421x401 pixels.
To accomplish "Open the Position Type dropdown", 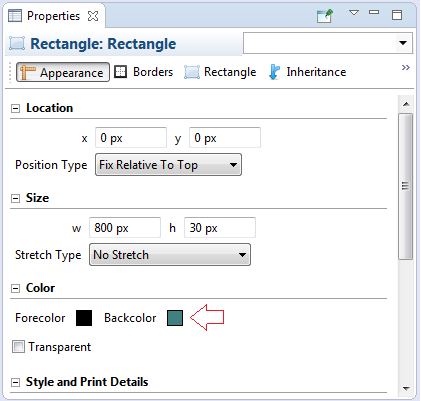I will point(168,165).
